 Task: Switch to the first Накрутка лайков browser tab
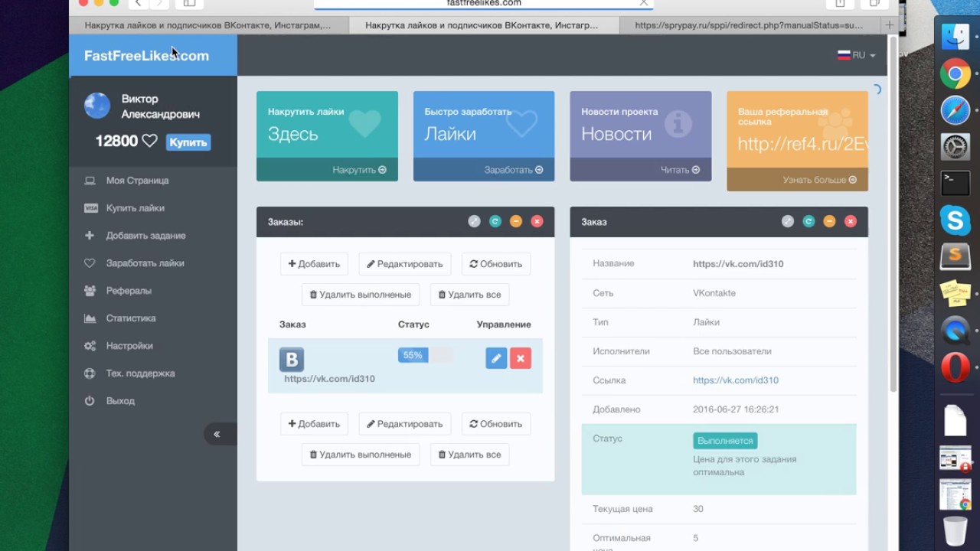(x=208, y=25)
